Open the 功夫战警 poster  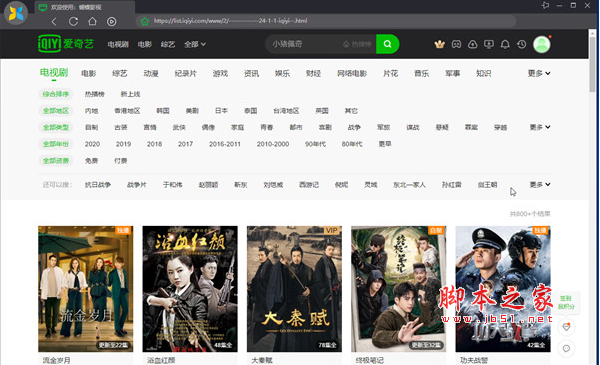point(503,289)
